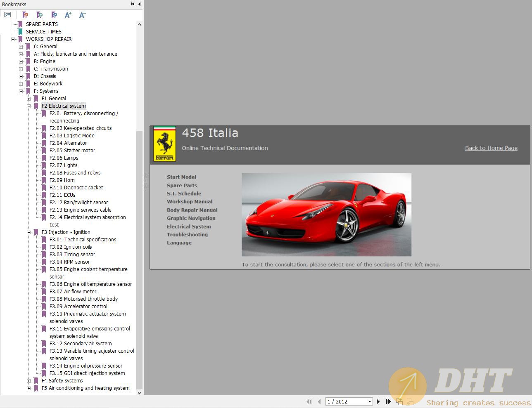Go to the first page
The width and height of the screenshot is (532, 408).
(x=309, y=401)
